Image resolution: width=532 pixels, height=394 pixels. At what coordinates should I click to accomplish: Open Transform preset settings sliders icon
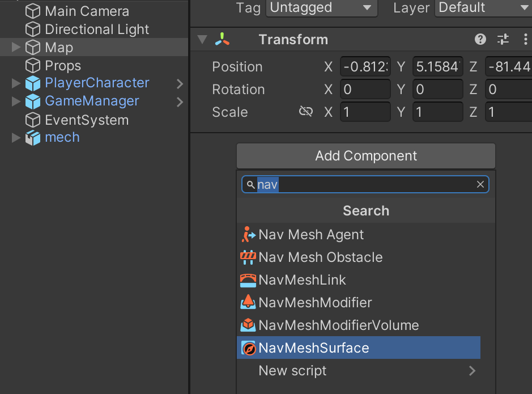tap(503, 39)
